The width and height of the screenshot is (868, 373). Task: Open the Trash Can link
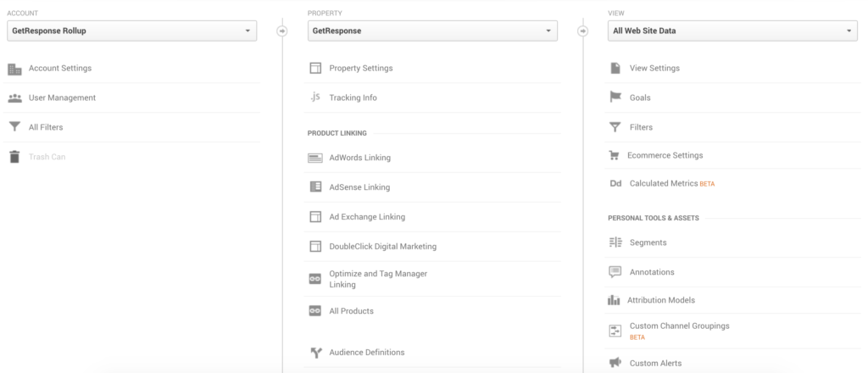click(47, 157)
